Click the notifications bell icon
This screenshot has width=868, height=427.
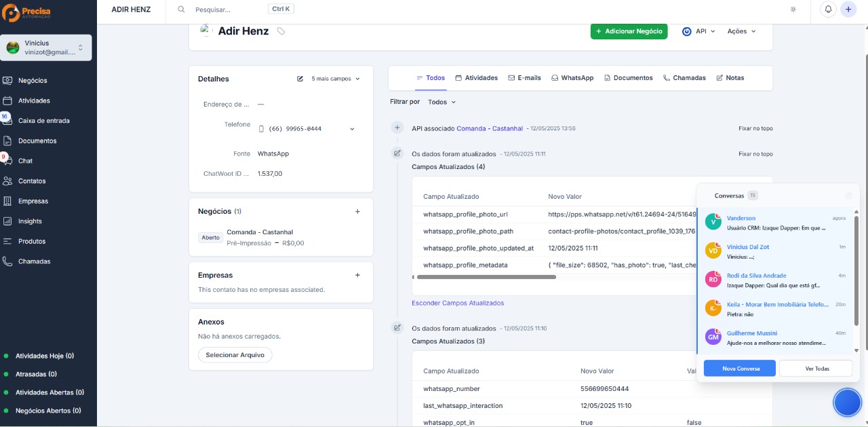tap(828, 10)
